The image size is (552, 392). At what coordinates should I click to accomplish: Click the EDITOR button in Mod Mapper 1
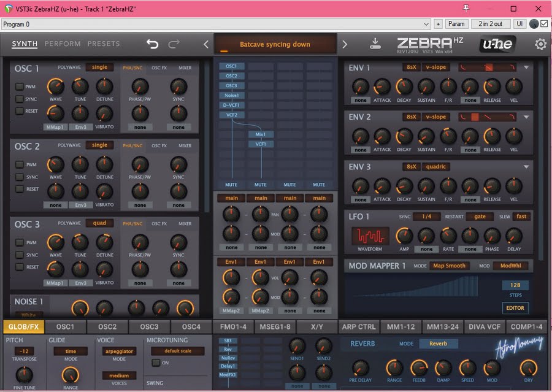(514, 308)
